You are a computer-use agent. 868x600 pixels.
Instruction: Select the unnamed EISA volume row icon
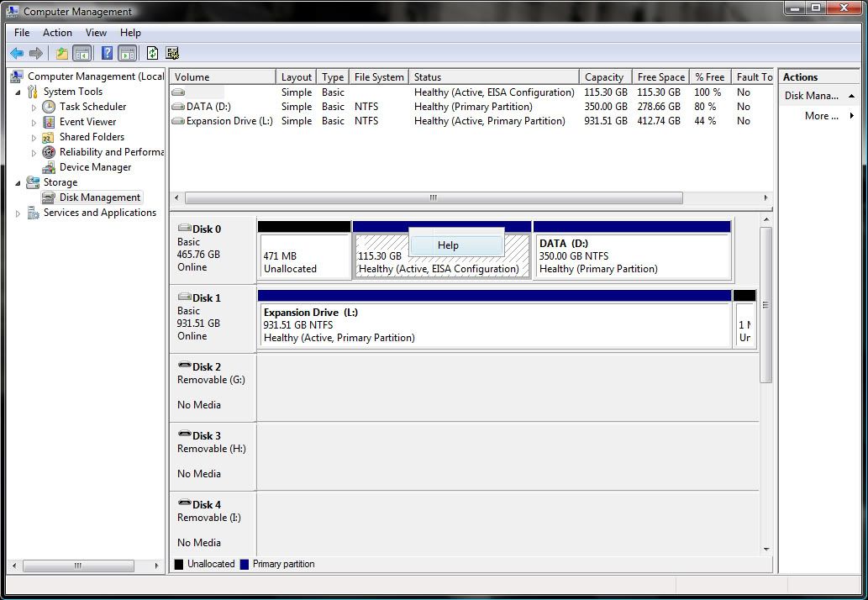[178, 92]
